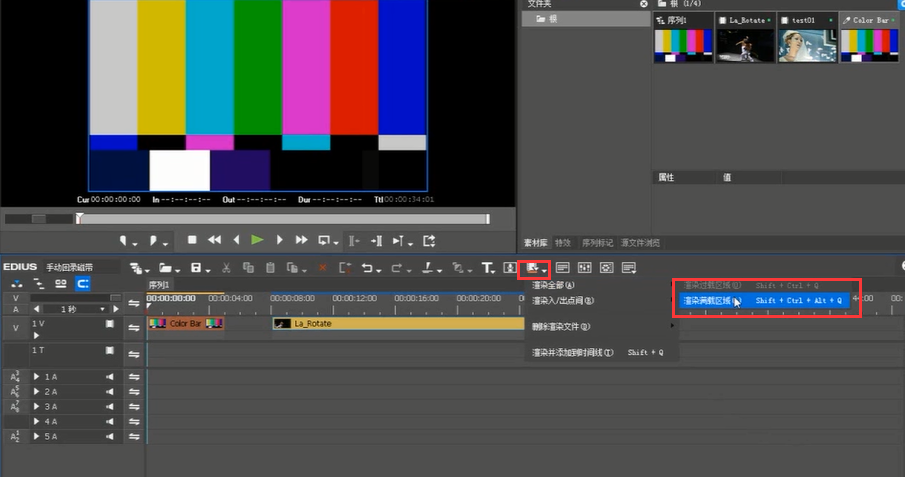Mute audio track 1 A speaker
Image resolution: width=905 pixels, height=477 pixels.
[x=110, y=377]
